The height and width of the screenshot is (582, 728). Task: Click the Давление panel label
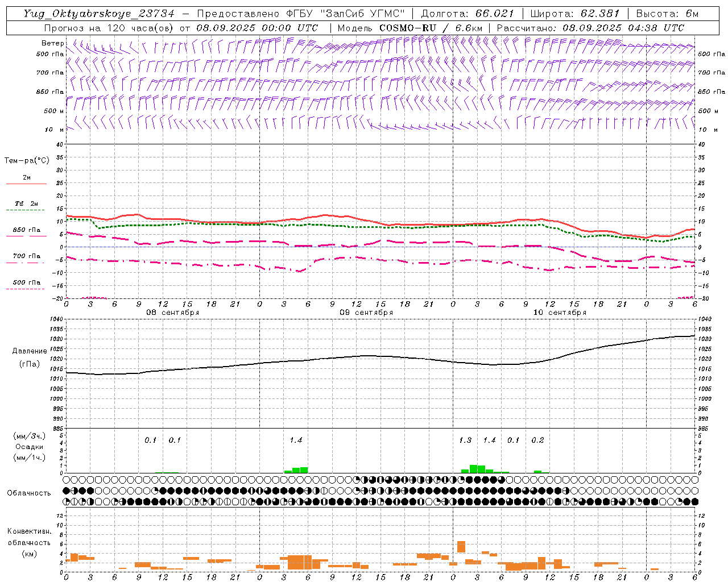30,351
